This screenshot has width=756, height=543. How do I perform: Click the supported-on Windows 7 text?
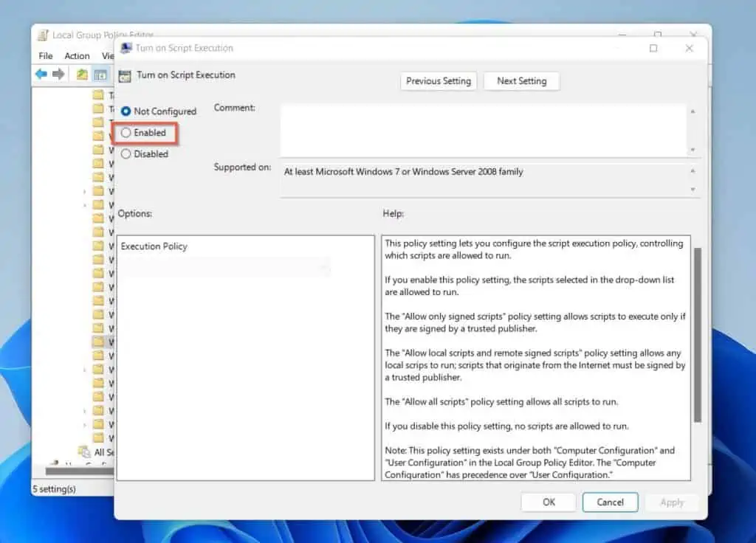[x=404, y=171]
